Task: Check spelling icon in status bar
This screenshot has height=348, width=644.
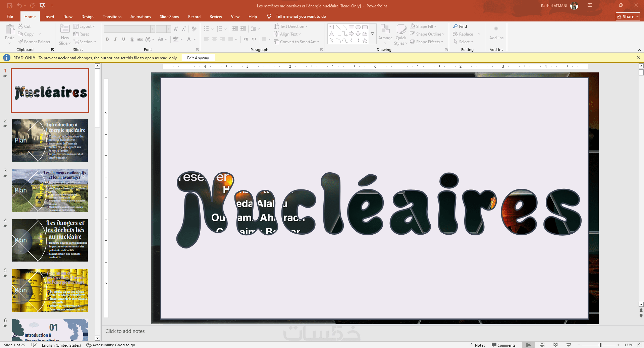Action: (34, 345)
